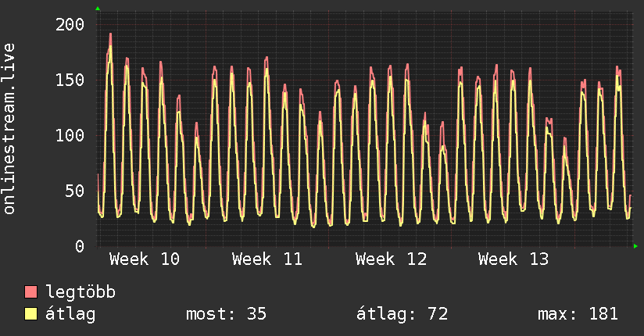This screenshot has width=644, height=336.
Task: Select the 'max: 181' statistic
Action: tap(578, 314)
